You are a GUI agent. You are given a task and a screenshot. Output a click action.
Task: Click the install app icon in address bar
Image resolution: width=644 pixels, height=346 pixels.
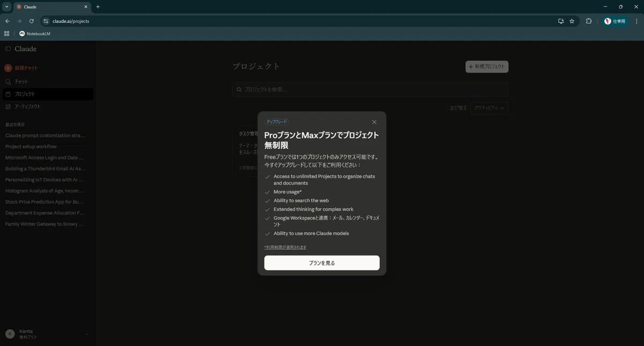pyautogui.click(x=561, y=21)
